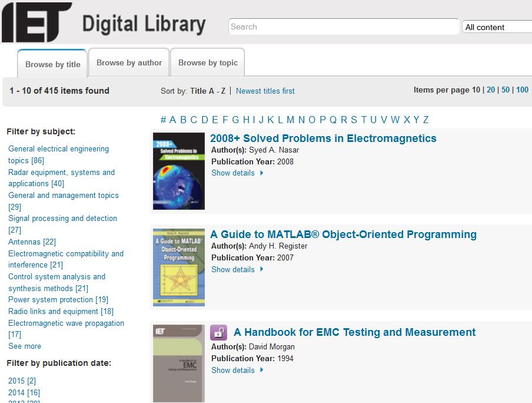Expand Show details for 2008+ Solved Problems

[x=237, y=173]
